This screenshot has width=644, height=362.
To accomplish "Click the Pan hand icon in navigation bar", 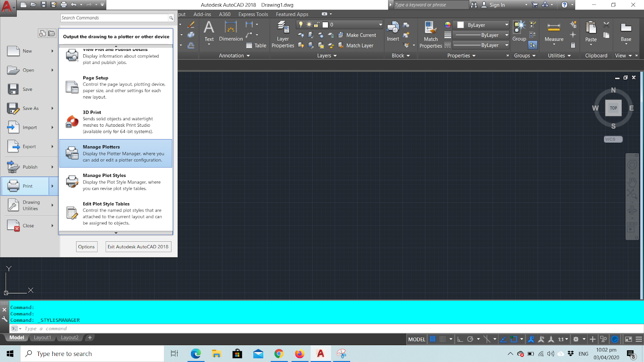I will coord(632,182).
